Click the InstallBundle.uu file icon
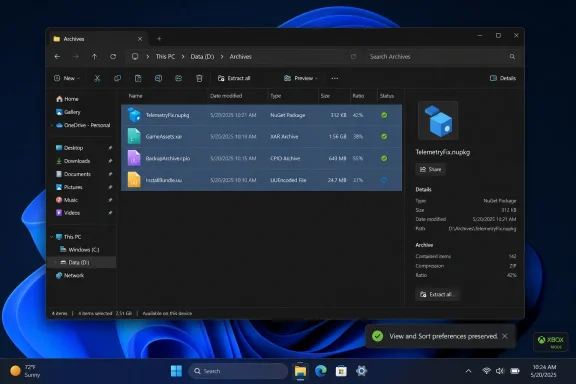The width and height of the screenshot is (576, 384). pyautogui.click(x=134, y=180)
